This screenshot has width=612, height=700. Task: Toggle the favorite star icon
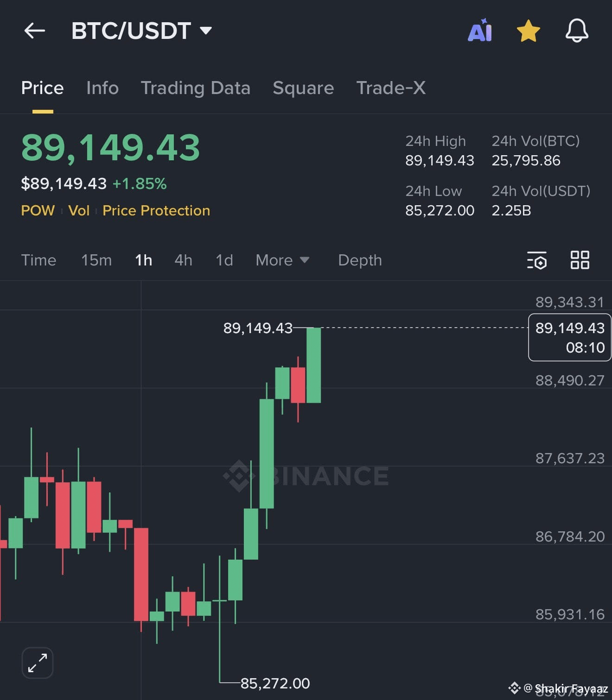(x=529, y=31)
